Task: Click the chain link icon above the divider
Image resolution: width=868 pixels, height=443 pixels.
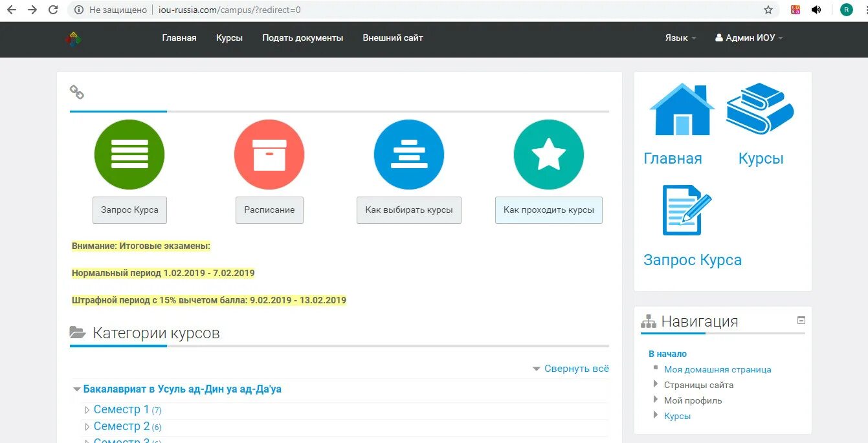Action: pyautogui.click(x=77, y=92)
